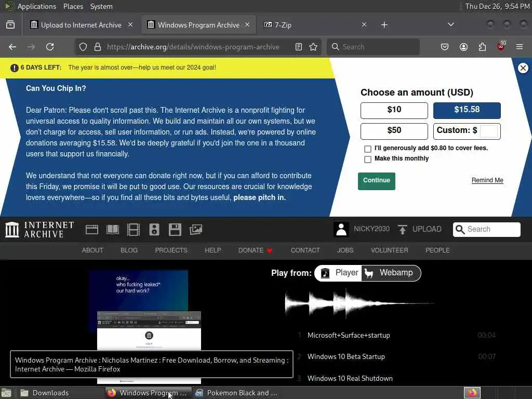Close the Upload to Internet Archive tab
This screenshot has width=532, height=399.
coord(130,24)
